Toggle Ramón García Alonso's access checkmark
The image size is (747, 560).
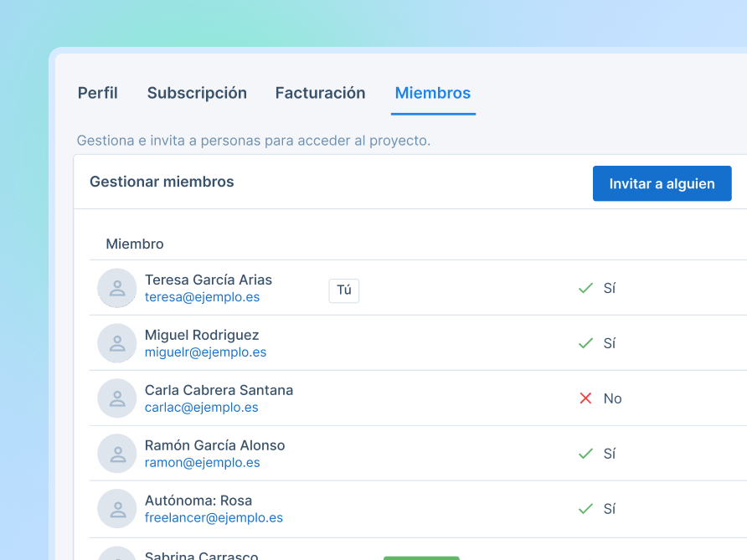tap(585, 453)
